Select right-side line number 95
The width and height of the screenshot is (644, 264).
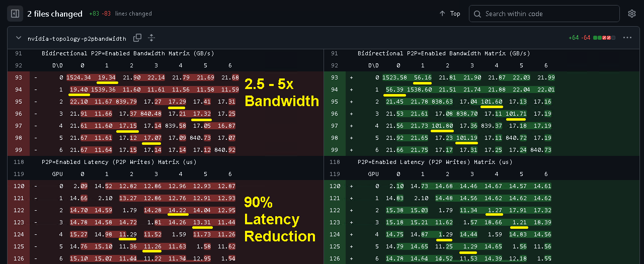pos(335,102)
